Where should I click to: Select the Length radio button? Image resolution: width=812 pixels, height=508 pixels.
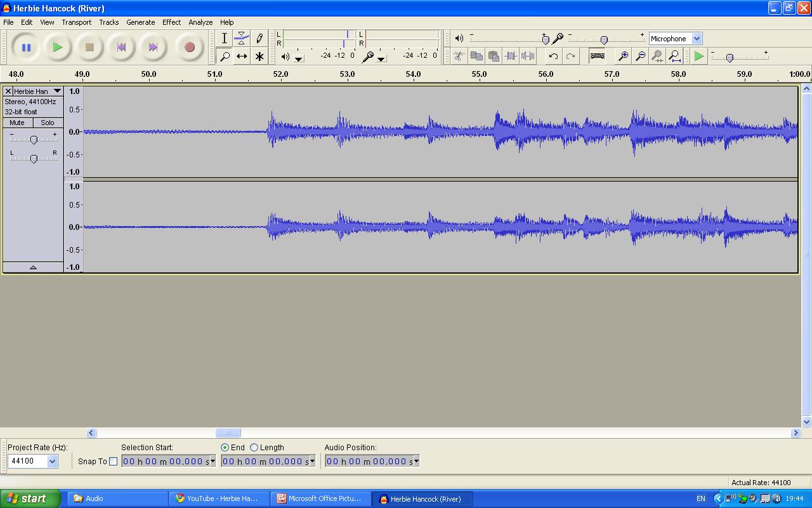[254, 448]
